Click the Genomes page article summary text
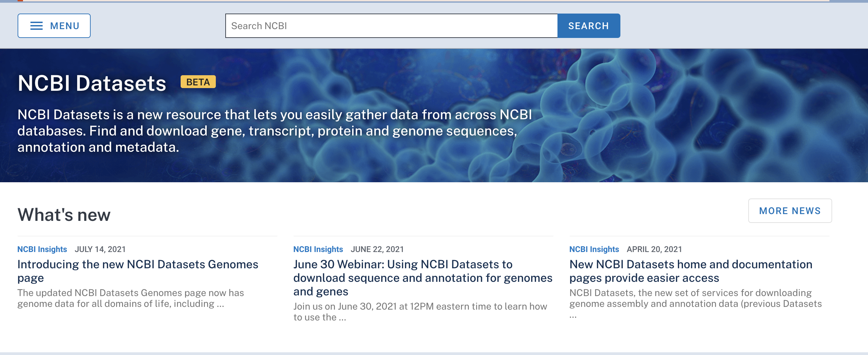The height and width of the screenshot is (355, 868). click(131, 297)
